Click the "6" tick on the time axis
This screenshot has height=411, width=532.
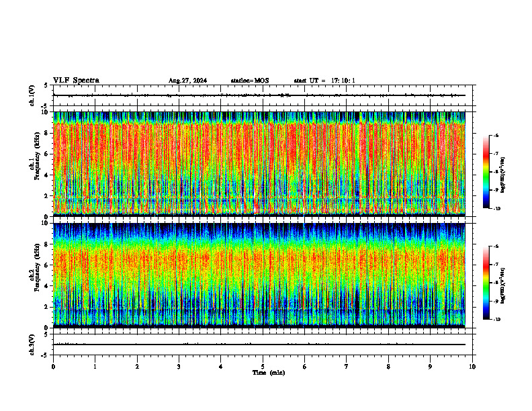tap(304, 367)
